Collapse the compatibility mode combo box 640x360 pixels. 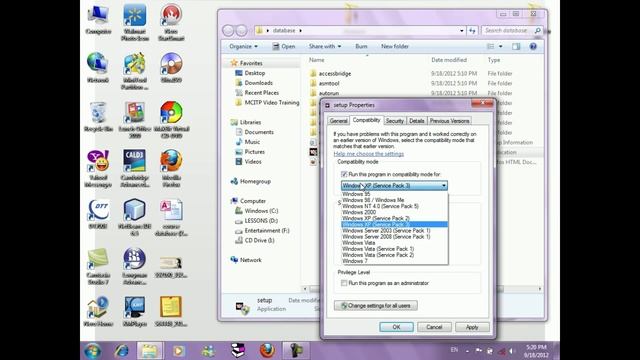(x=444, y=186)
